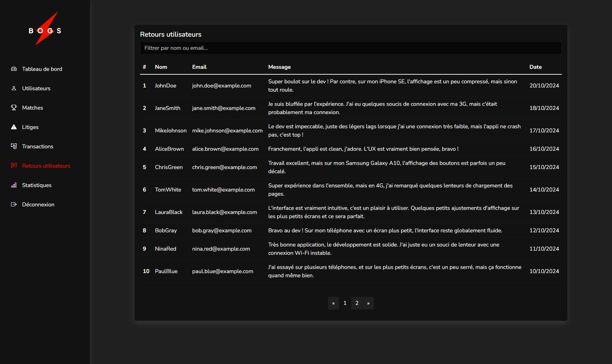Click email mike.johnson@example.com

[228, 131]
